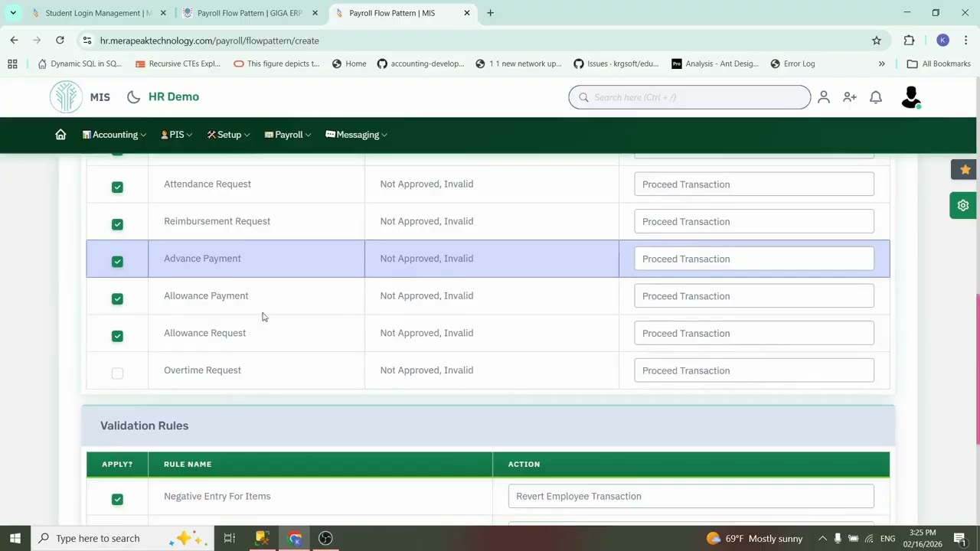
Task: Open Allowance Payment action dropdown
Action: 754,296
